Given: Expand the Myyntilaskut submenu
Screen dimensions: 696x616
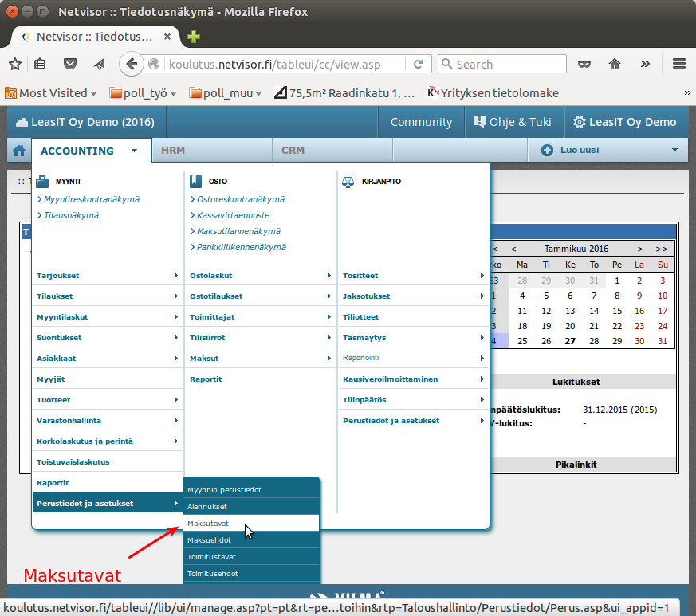Looking at the screenshot, I should (x=107, y=317).
